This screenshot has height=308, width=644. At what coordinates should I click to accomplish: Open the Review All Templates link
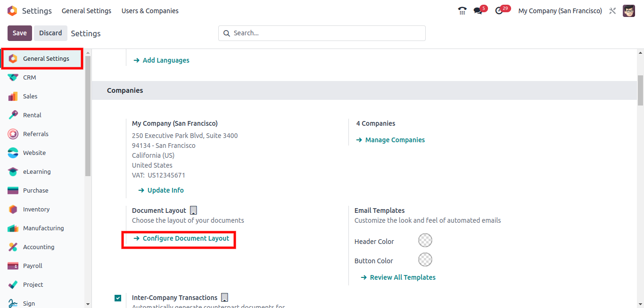(398, 277)
